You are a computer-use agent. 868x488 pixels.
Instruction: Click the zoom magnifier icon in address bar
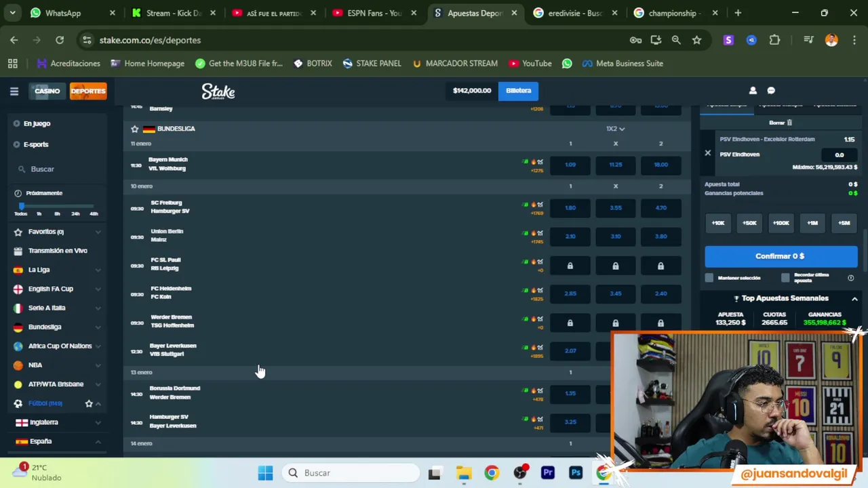coord(676,40)
